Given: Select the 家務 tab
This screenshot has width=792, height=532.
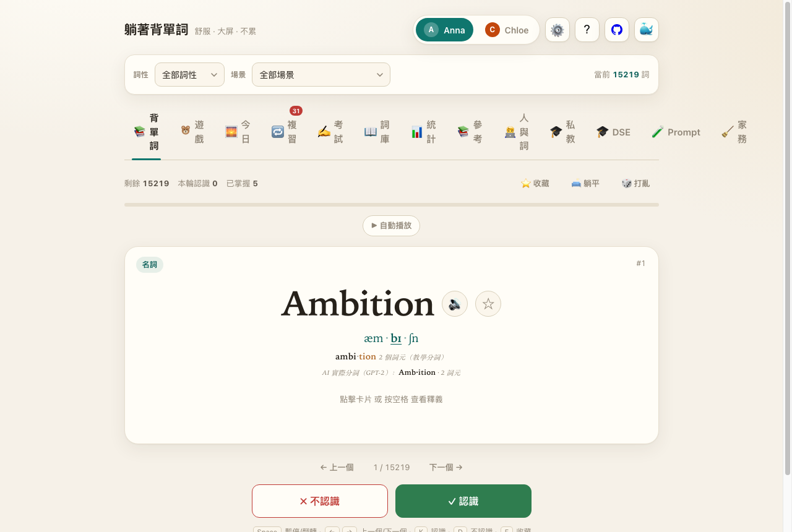Looking at the screenshot, I should click(x=735, y=132).
